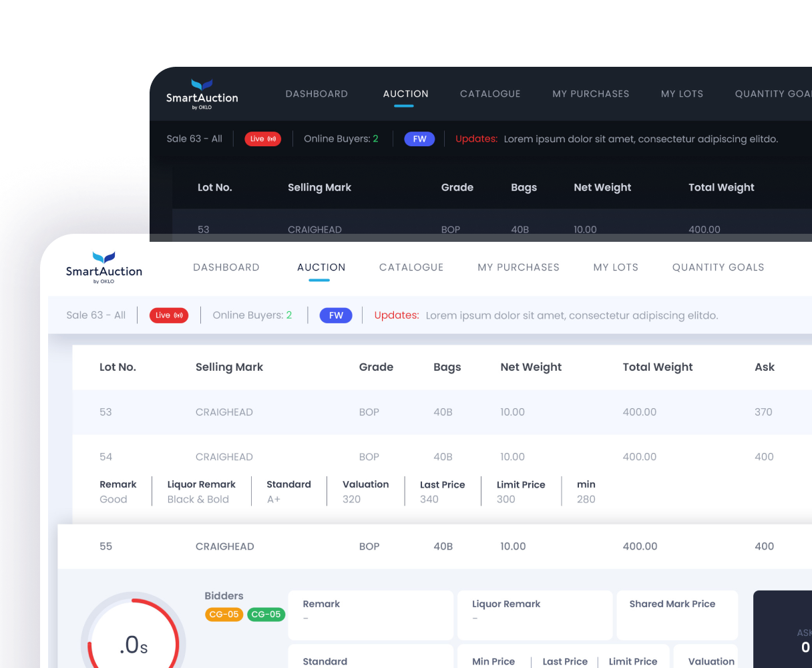812x668 pixels.
Task: Click min value 280
Action: click(586, 500)
